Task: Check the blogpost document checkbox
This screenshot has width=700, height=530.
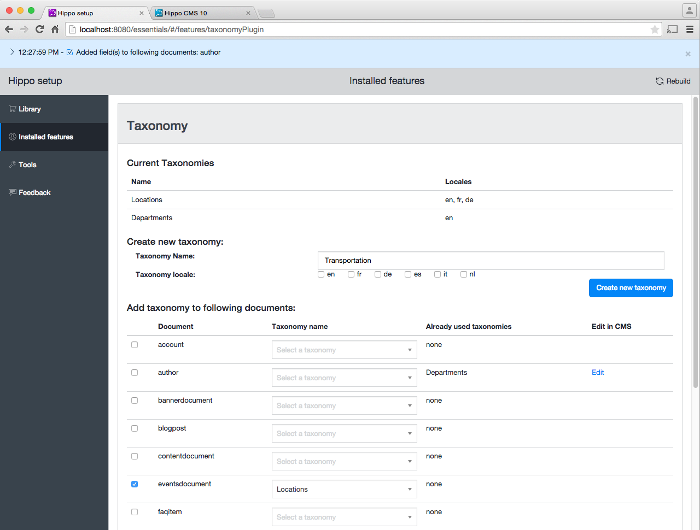Action: pyautogui.click(x=134, y=428)
